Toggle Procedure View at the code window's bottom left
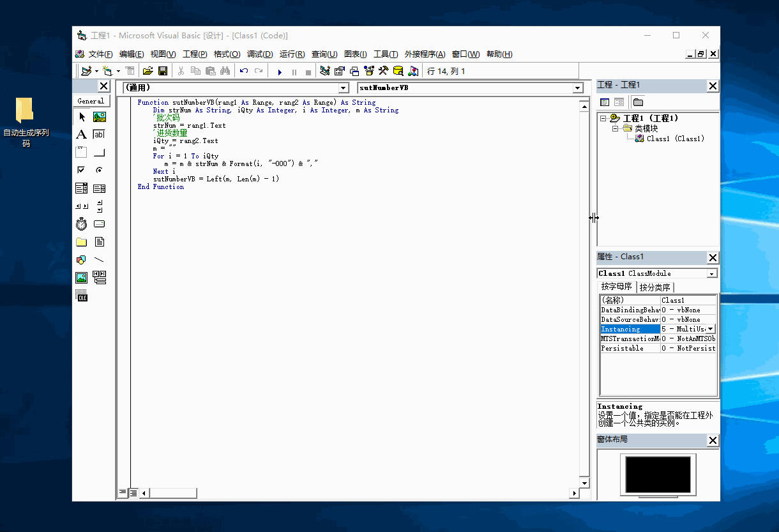 pos(123,492)
